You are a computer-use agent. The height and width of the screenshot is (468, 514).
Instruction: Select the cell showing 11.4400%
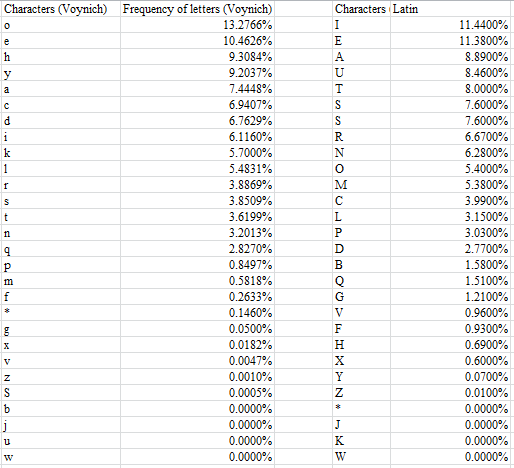click(450, 25)
